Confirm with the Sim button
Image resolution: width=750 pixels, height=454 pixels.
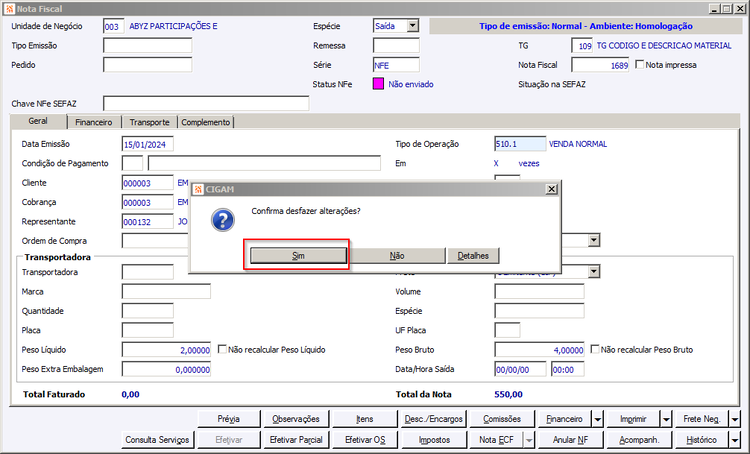click(298, 256)
